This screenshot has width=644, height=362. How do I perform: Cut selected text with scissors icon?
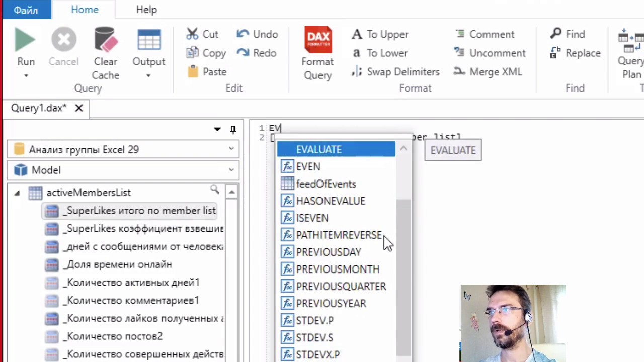coord(202,34)
